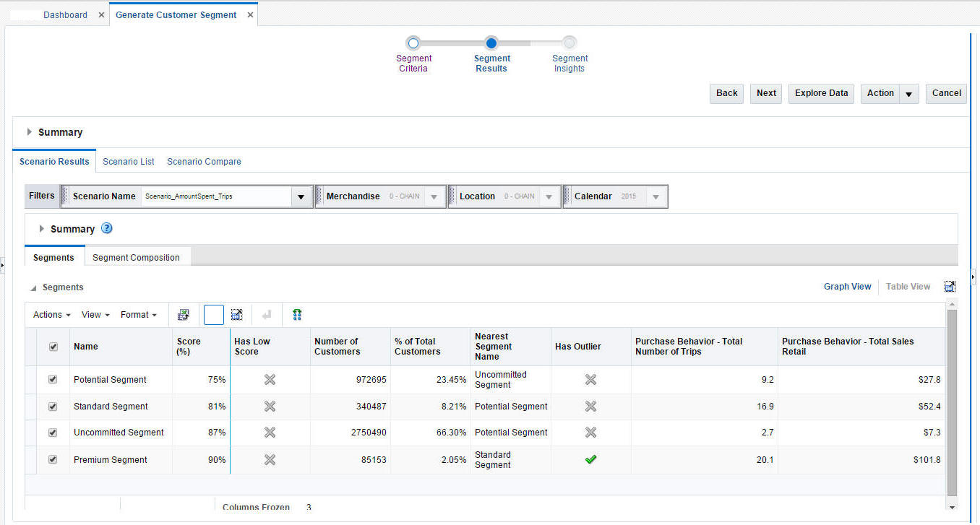Click the green refresh icon in toolbar
980x525 pixels.
[x=297, y=315]
